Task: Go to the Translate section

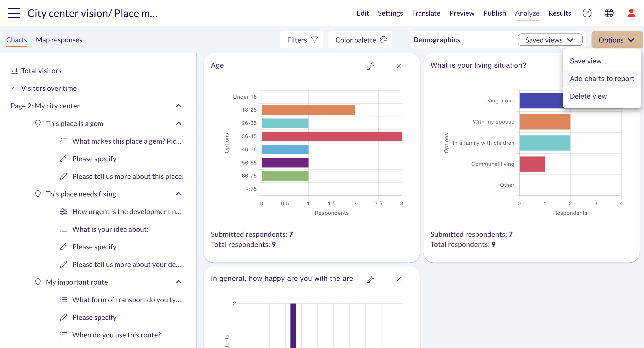Action: click(x=426, y=13)
